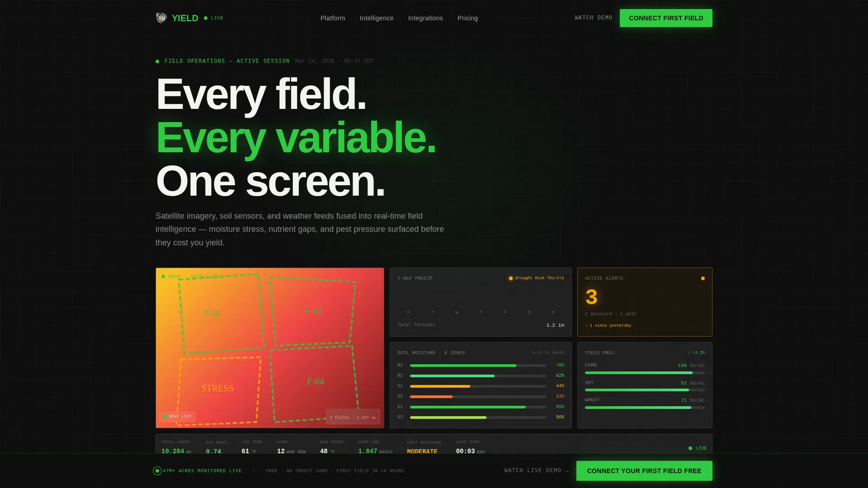Click the YIELD globe logo icon
Image resolution: width=868 pixels, height=488 pixels.
click(161, 18)
